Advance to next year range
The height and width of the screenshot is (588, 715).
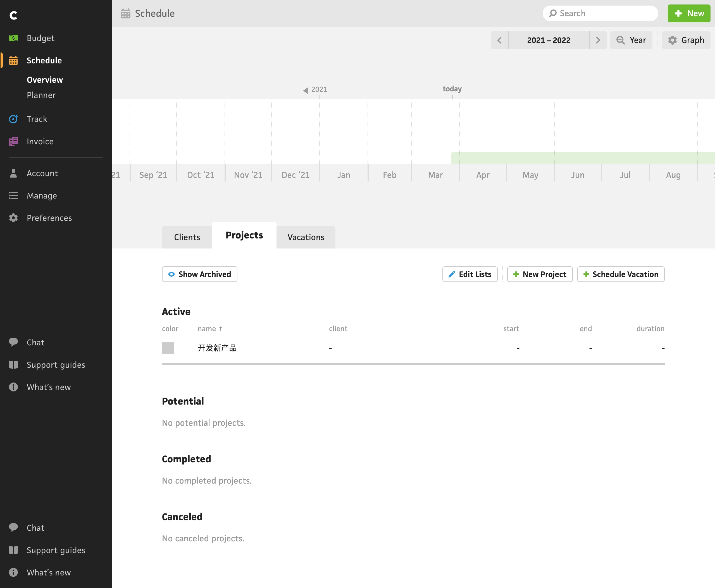598,40
